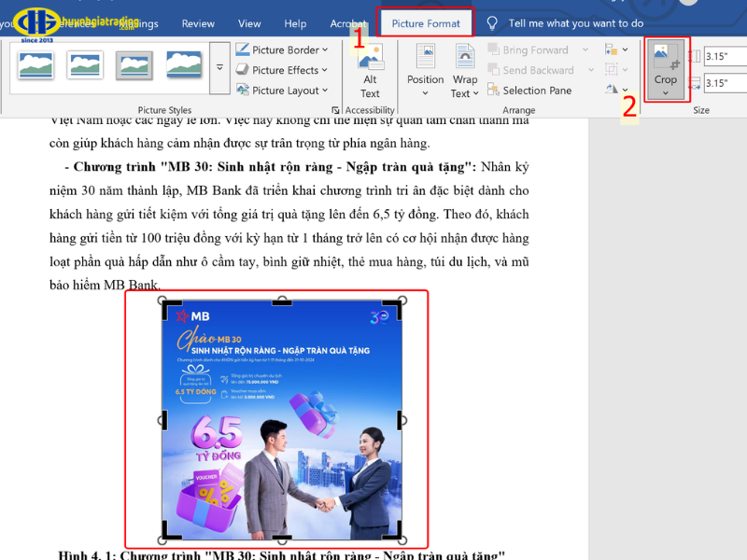
Task: Open the Align objects dropdown
Action: tap(616, 49)
